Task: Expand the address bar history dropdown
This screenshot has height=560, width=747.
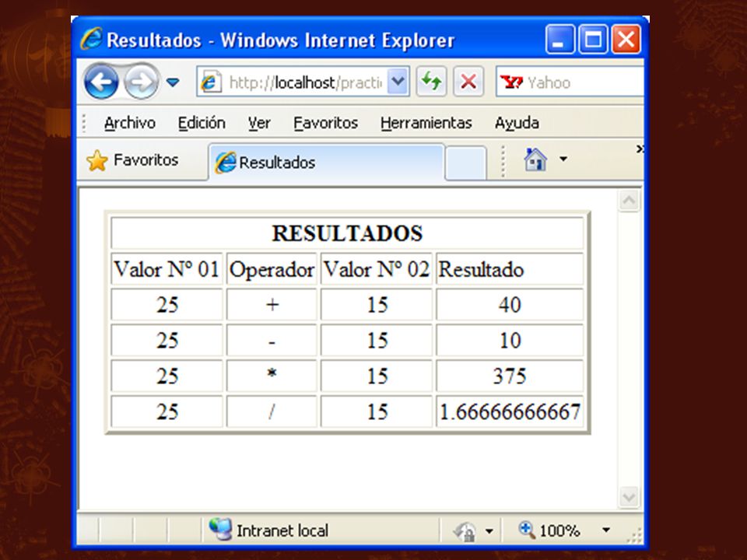Action: point(398,82)
